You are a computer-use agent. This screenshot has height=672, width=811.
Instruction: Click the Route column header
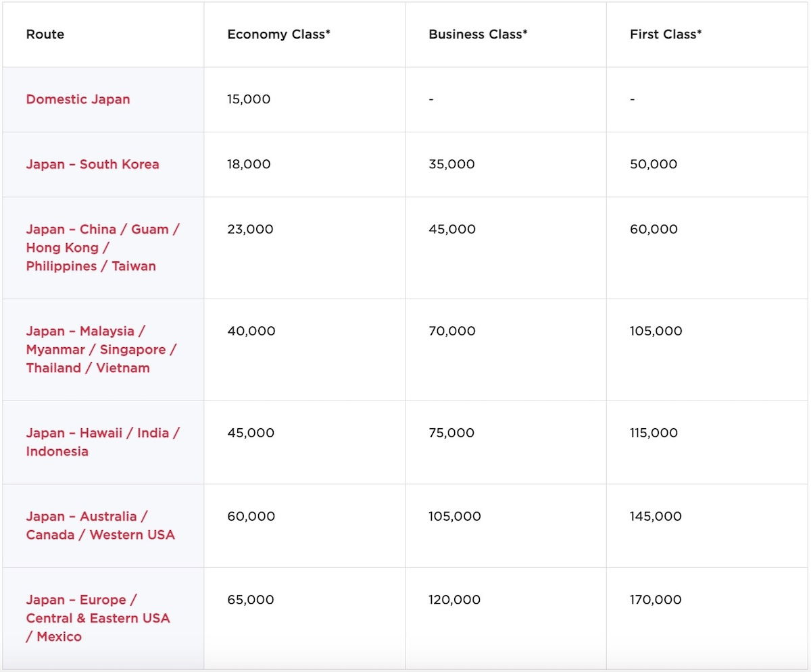pos(45,34)
